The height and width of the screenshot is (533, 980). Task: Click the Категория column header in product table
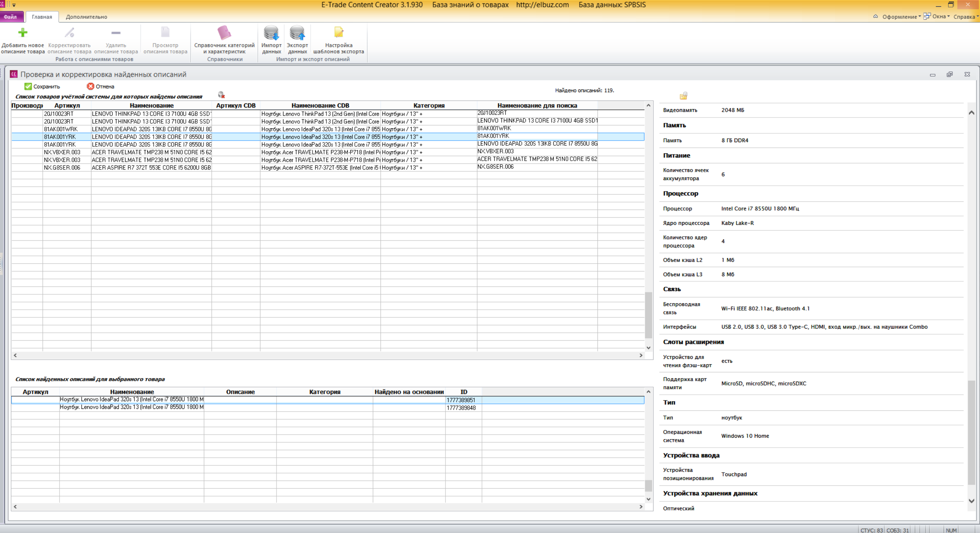pyautogui.click(x=429, y=105)
